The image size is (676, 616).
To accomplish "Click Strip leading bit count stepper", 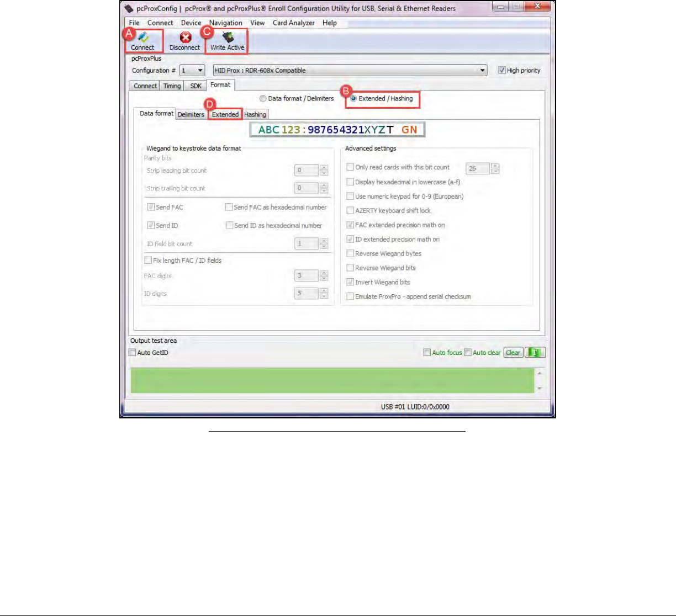I will pos(324,171).
